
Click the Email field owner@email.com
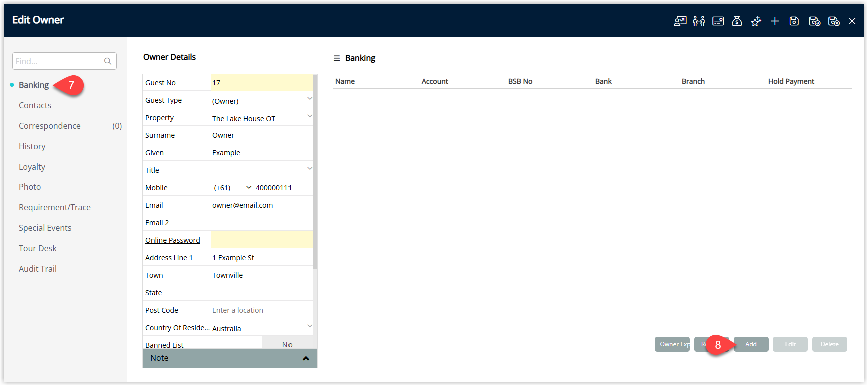(x=261, y=205)
